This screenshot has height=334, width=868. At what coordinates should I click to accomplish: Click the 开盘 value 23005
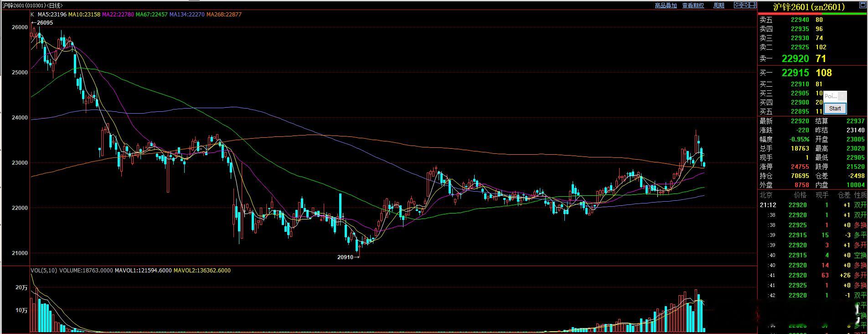(x=855, y=139)
